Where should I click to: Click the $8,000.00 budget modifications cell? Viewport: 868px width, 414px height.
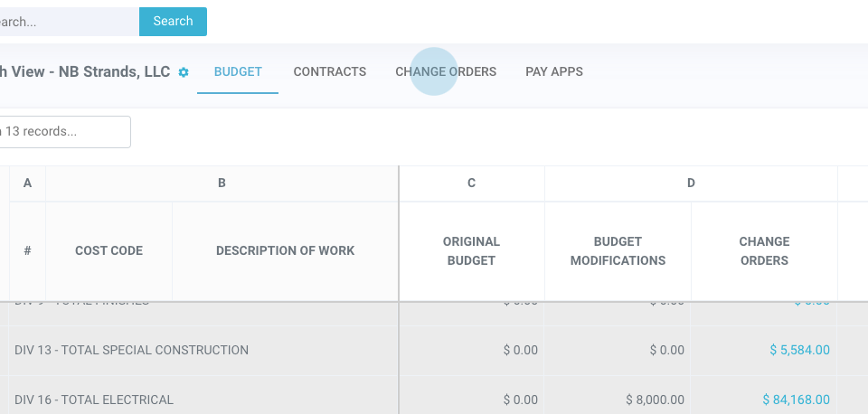pyautogui.click(x=655, y=400)
